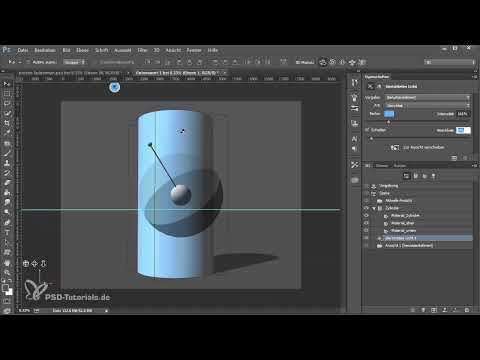Select the Brush tool
Screen dimensions: 480x360
(x=7, y=153)
